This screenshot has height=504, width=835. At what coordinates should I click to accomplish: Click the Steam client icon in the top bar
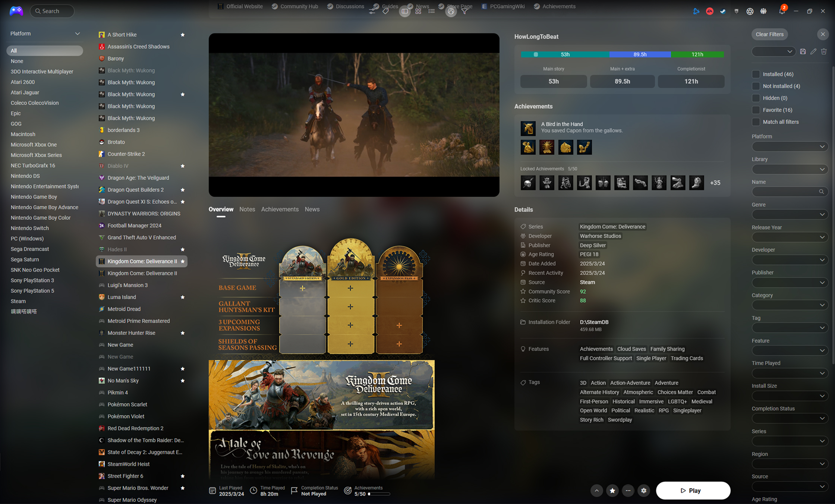723,11
